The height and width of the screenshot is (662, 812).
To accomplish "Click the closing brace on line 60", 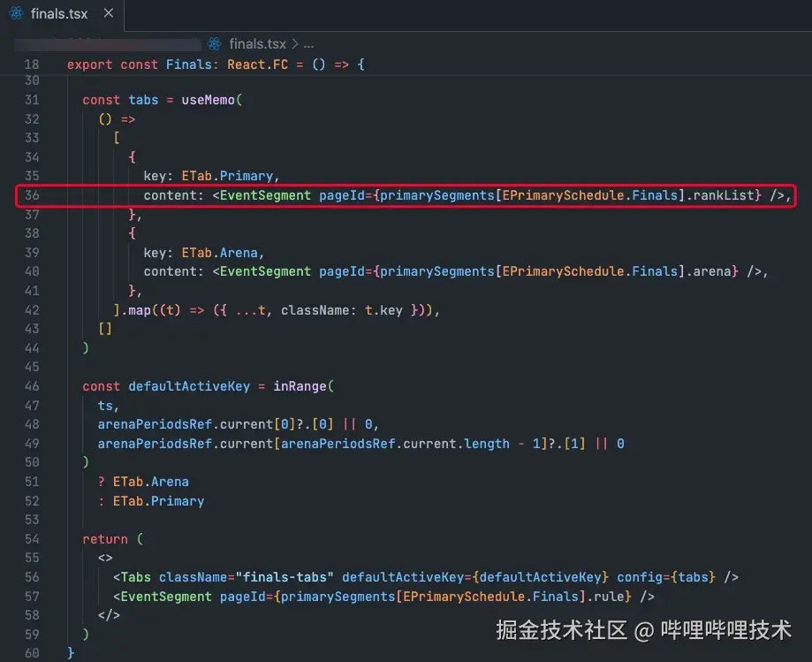I will (x=71, y=652).
